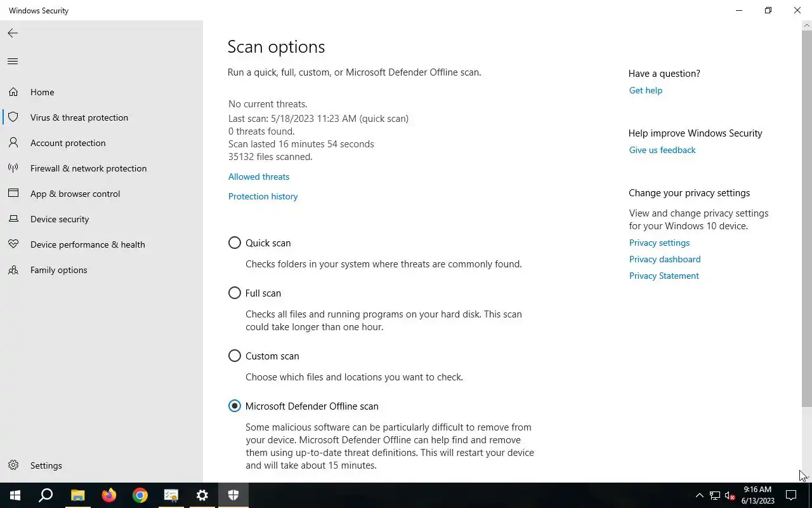Show hidden system tray icons
Screen dimensions: 812x508
point(700,495)
